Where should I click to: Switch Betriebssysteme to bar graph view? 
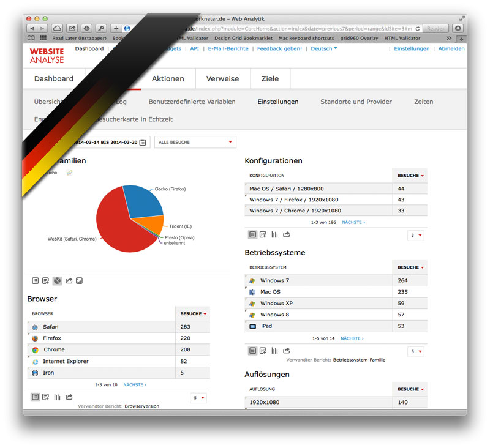pyautogui.click(x=274, y=351)
